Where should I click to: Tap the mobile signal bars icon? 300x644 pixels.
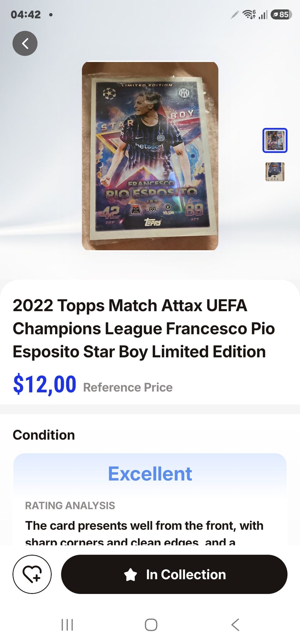[263, 15]
